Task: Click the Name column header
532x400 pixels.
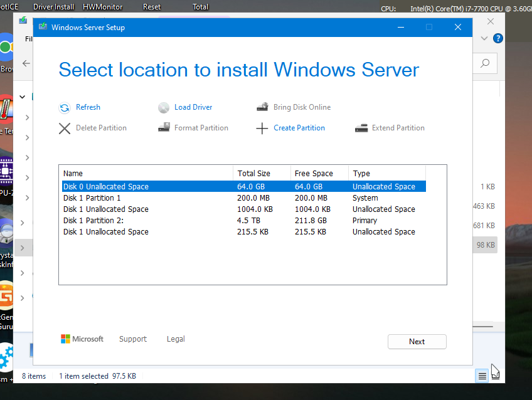Action: pyautogui.click(x=146, y=173)
